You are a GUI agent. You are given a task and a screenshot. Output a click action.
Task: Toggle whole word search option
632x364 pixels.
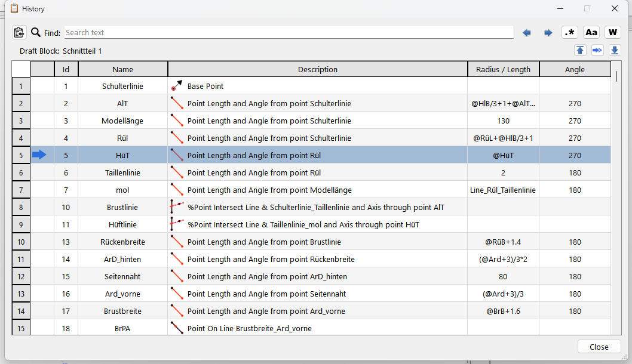tap(612, 33)
